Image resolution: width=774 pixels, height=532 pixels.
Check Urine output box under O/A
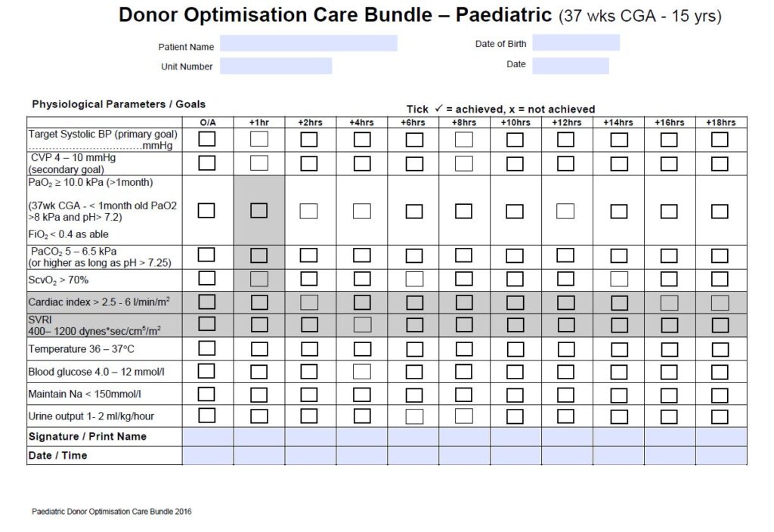tap(206, 415)
